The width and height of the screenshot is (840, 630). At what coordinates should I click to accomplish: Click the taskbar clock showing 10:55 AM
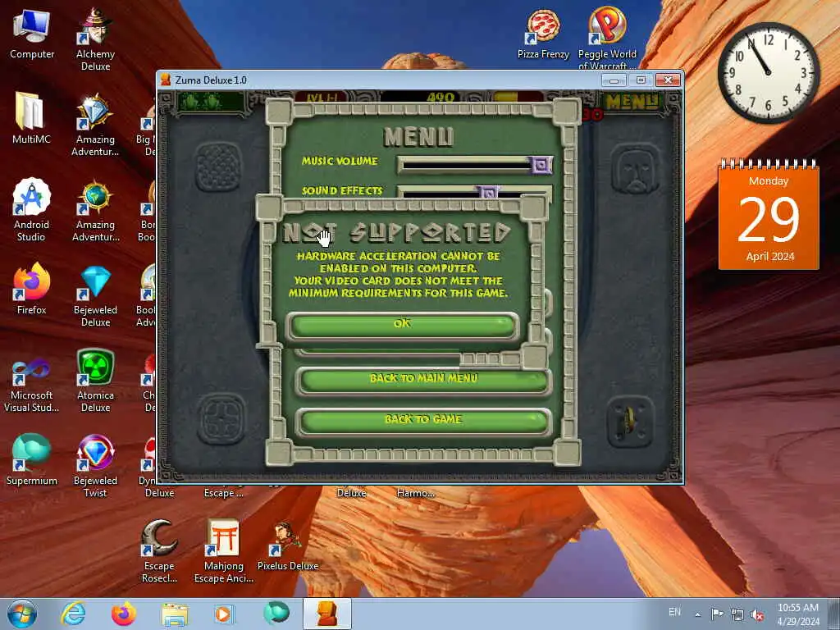pyautogui.click(x=797, y=614)
